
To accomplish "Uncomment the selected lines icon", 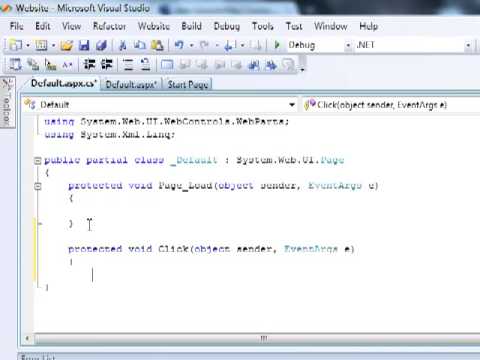I will pyautogui.click(x=145, y=64).
